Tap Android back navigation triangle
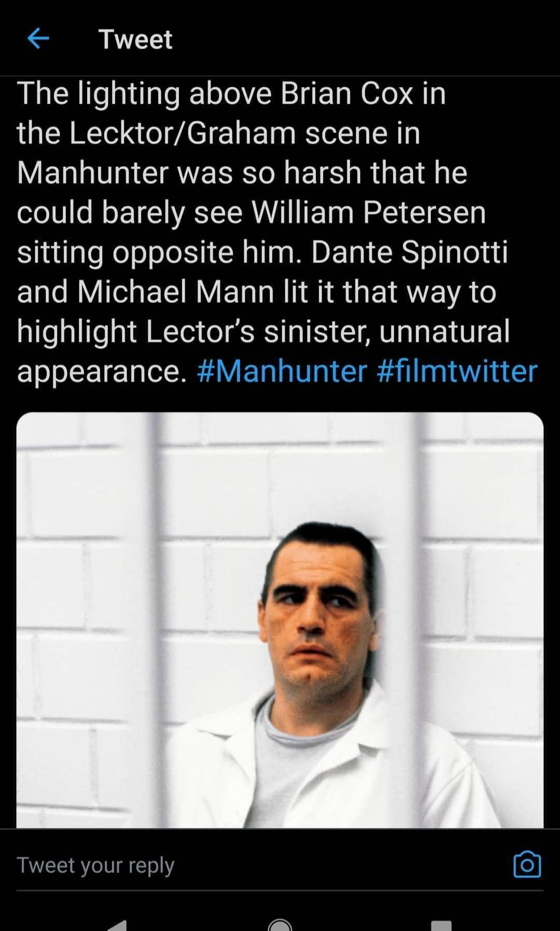Image resolution: width=560 pixels, height=931 pixels. (x=118, y=924)
